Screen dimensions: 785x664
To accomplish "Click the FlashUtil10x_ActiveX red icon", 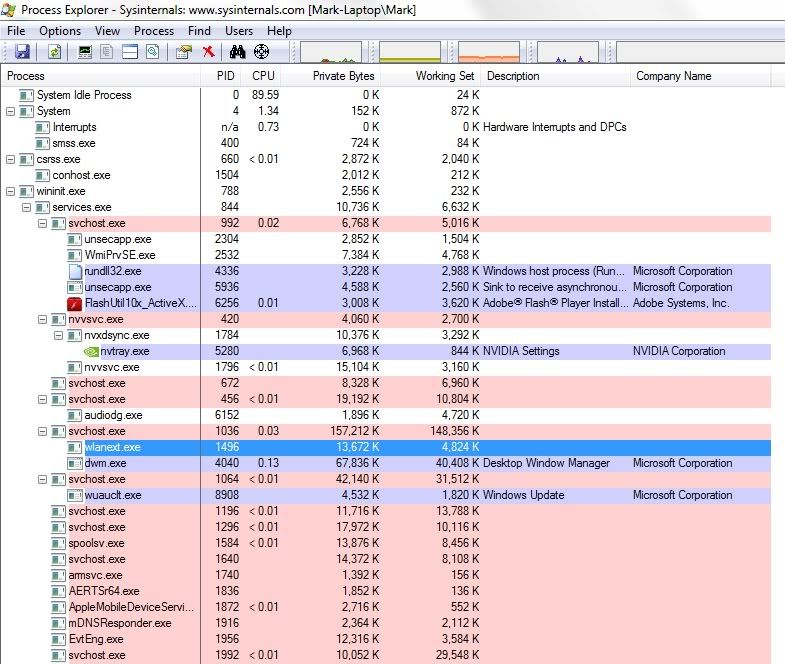I will pyautogui.click(x=75, y=303).
